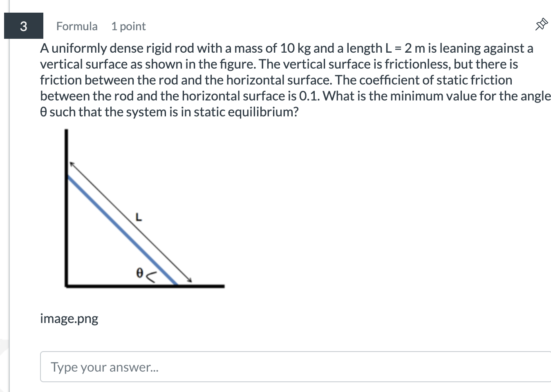Click the vertical wall line in the figure
Screen dimensions: 551x392
tap(66, 204)
